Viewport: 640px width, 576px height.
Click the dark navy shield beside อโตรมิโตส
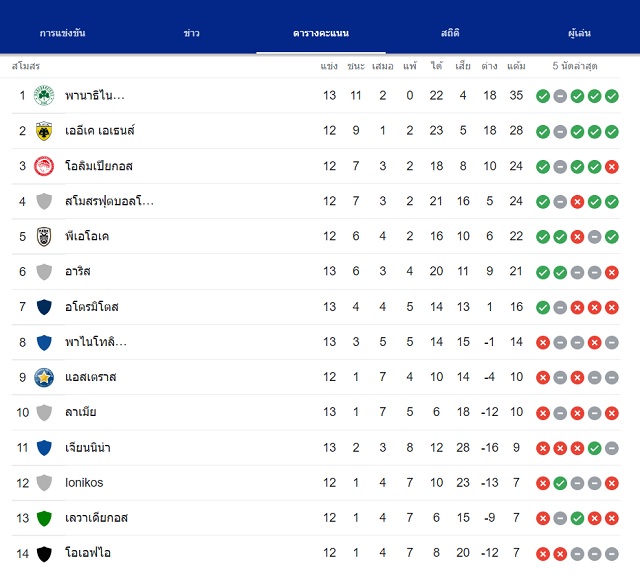coord(44,307)
